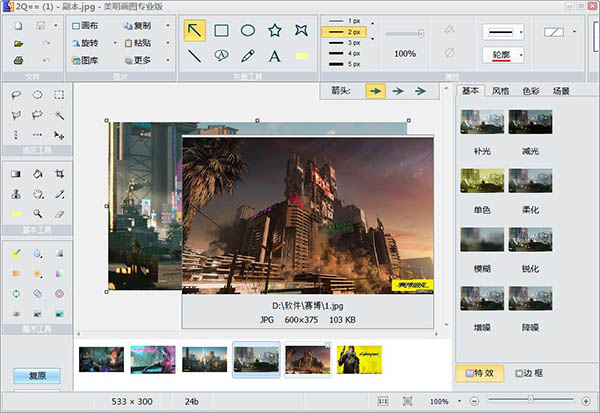
Task: Select the speech bubble callout tool
Action: point(221,56)
